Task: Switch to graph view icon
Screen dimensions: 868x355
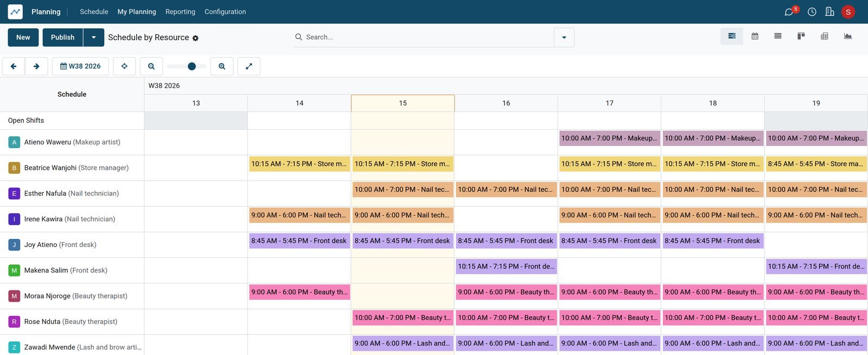Action: click(x=848, y=36)
